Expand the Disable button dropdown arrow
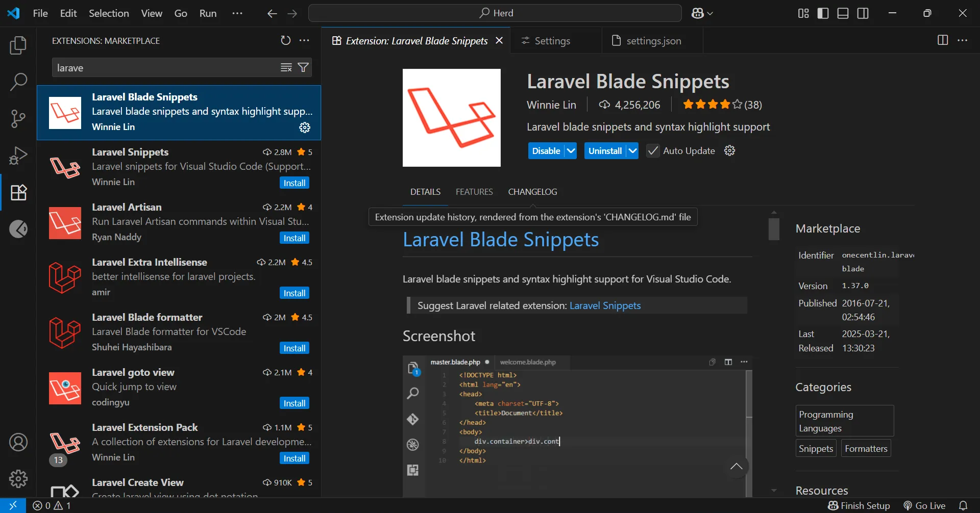Image resolution: width=980 pixels, height=513 pixels. click(571, 151)
